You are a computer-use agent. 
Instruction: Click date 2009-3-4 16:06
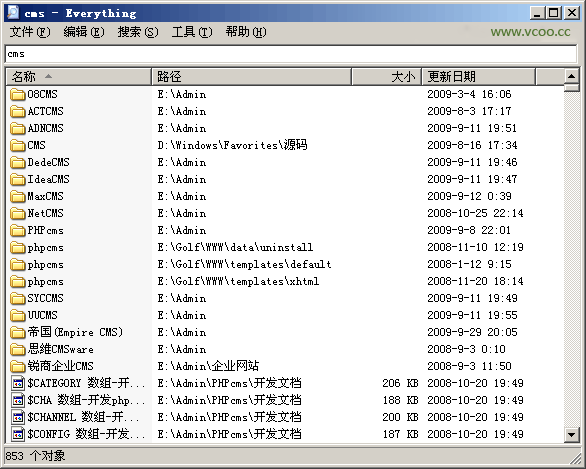pos(469,94)
